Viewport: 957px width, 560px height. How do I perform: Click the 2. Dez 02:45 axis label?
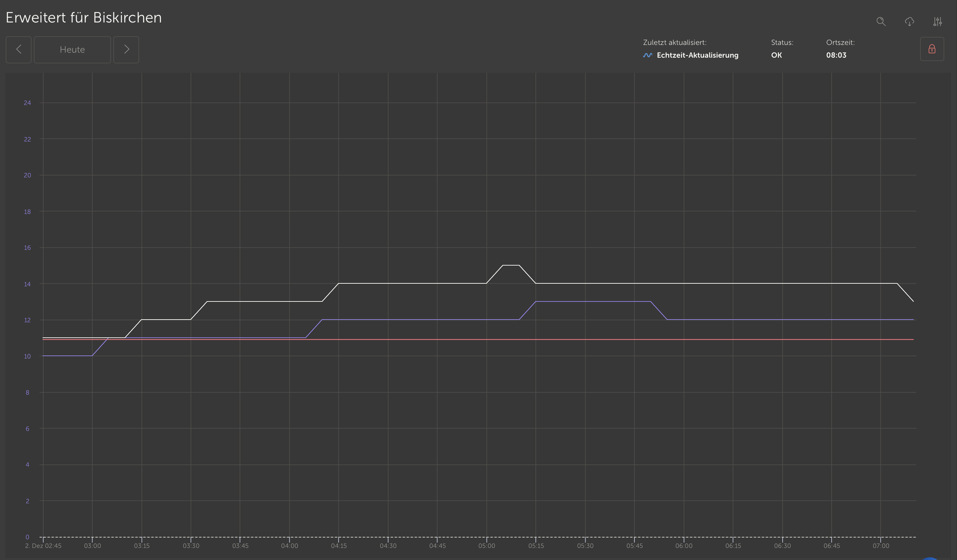(x=43, y=546)
